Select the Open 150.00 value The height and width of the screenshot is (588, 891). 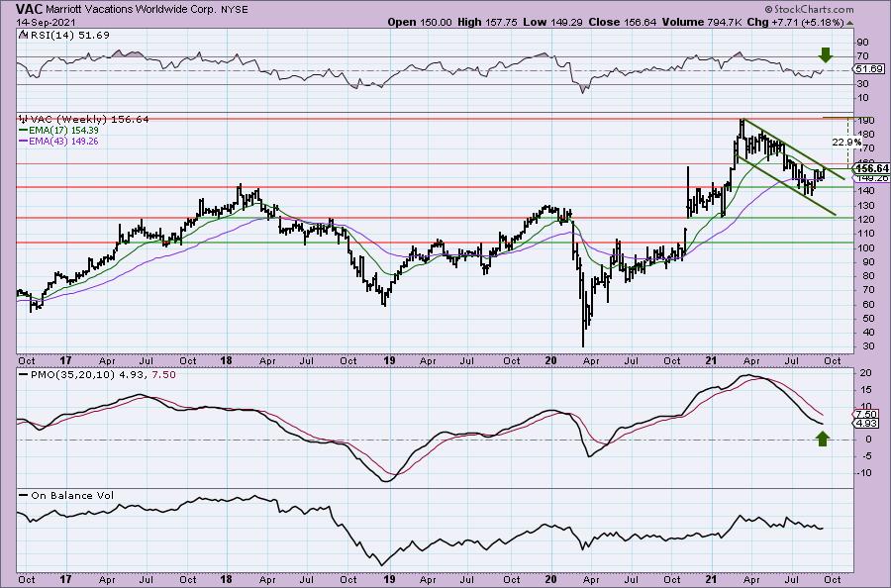(420, 22)
